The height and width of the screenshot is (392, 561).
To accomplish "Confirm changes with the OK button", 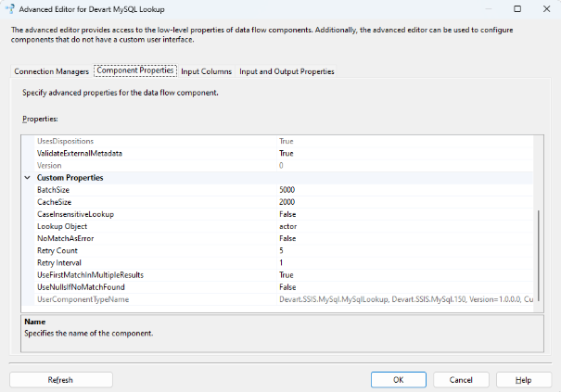I will (x=399, y=380).
